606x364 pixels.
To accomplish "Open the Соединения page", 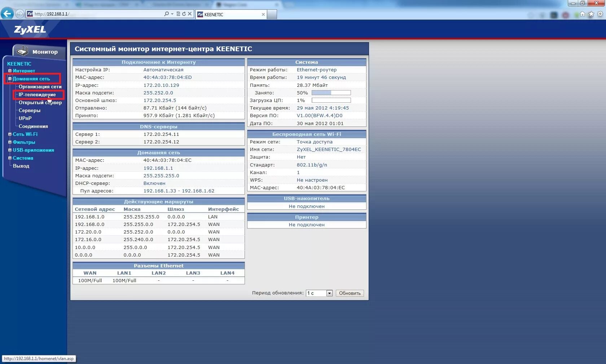I will [x=33, y=126].
